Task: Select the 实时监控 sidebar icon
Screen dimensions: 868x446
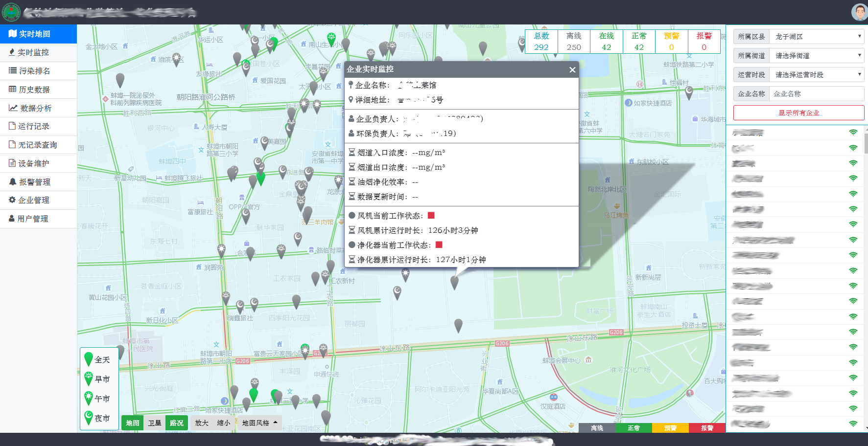Action: coord(12,52)
